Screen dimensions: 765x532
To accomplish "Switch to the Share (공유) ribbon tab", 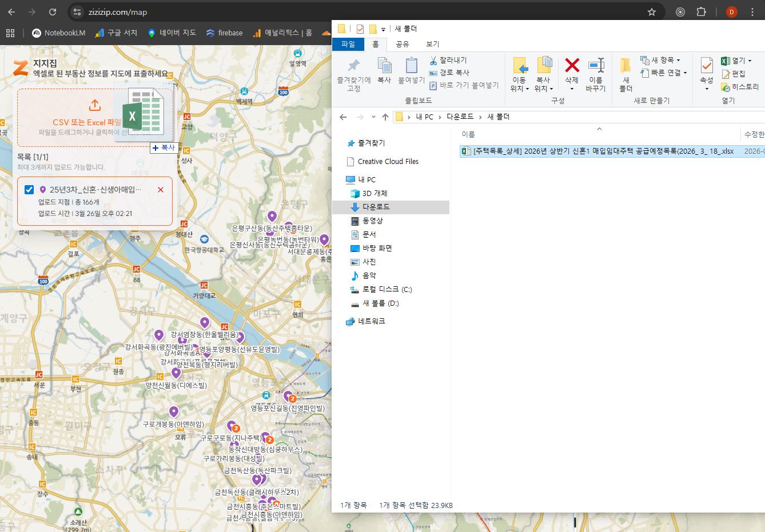I will 403,44.
